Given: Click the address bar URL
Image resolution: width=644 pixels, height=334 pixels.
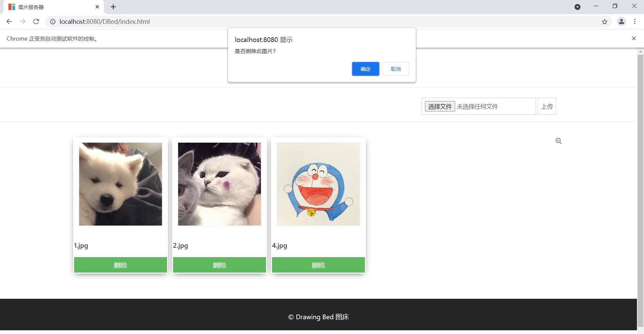Looking at the screenshot, I should [105, 21].
